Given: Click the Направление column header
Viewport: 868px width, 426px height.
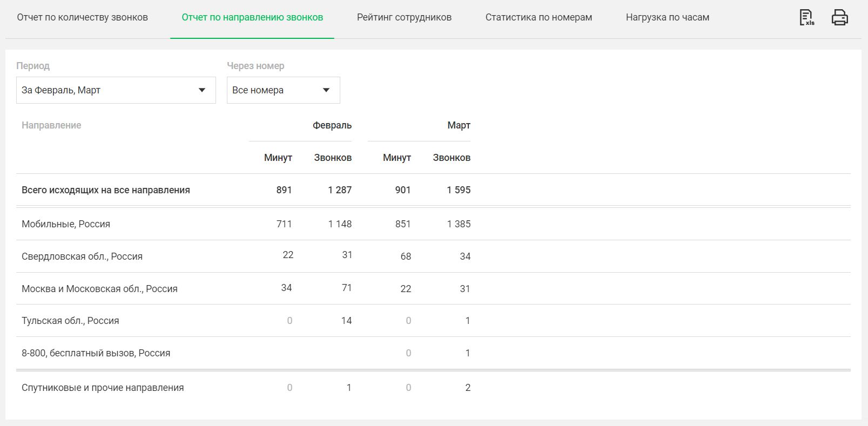Looking at the screenshot, I should tap(51, 125).
